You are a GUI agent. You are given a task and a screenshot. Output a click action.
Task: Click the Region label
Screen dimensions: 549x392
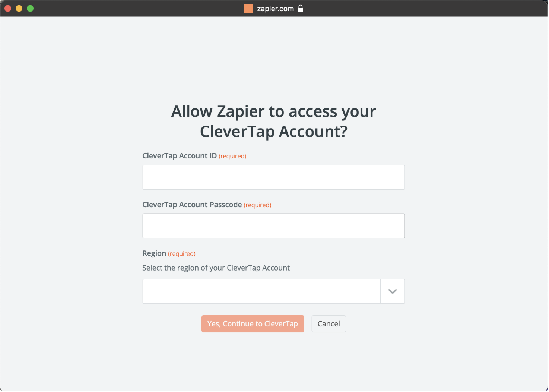[154, 253]
